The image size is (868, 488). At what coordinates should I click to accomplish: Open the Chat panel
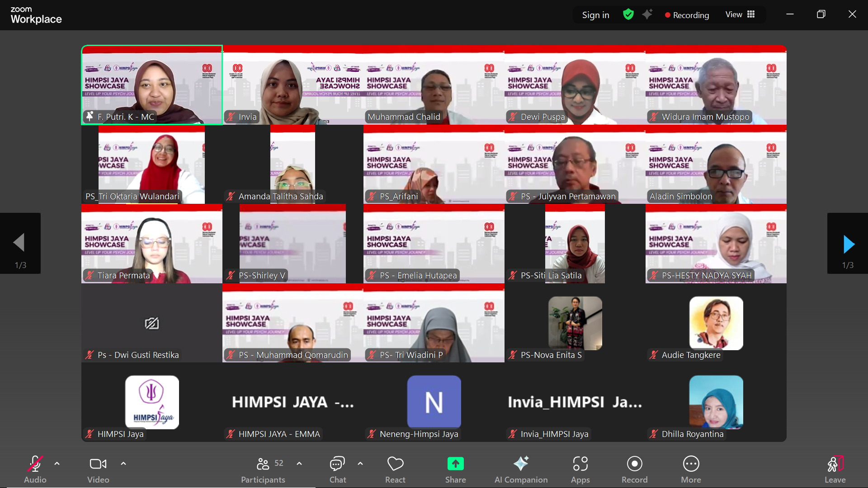click(x=338, y=470)
